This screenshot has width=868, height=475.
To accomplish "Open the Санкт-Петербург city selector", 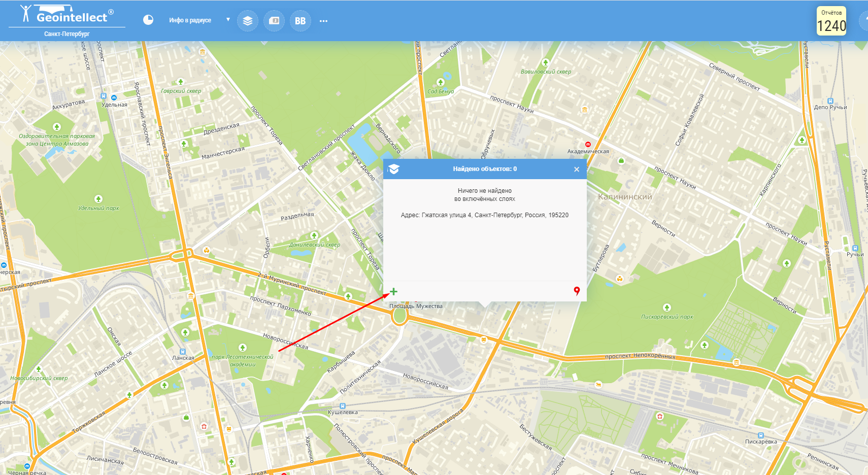I will (67, 34).
